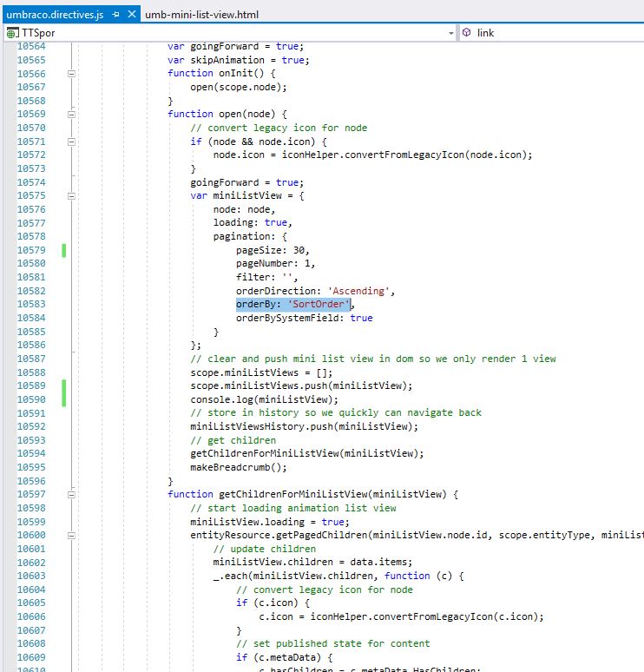Click the cube icon beside link
Viewport: 644px width, 672px height.
point(467,33)
